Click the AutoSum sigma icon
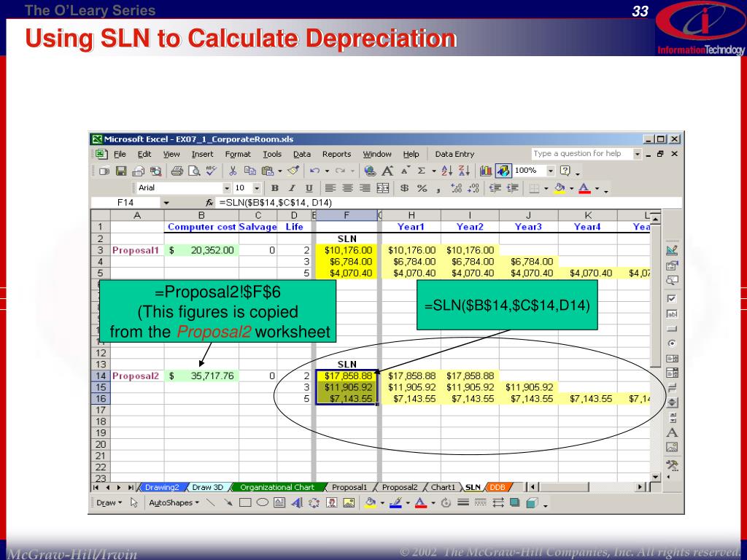 click(421, 171)
